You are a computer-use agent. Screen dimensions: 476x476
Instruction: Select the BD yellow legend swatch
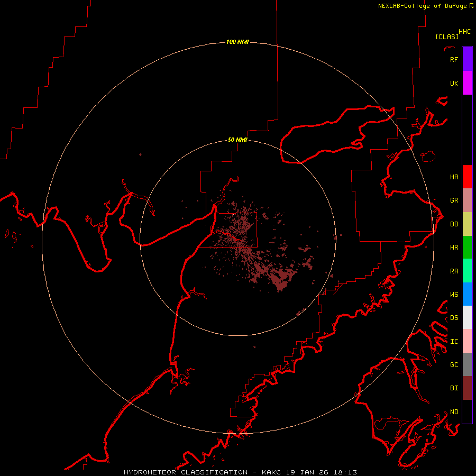click(467, 224)
